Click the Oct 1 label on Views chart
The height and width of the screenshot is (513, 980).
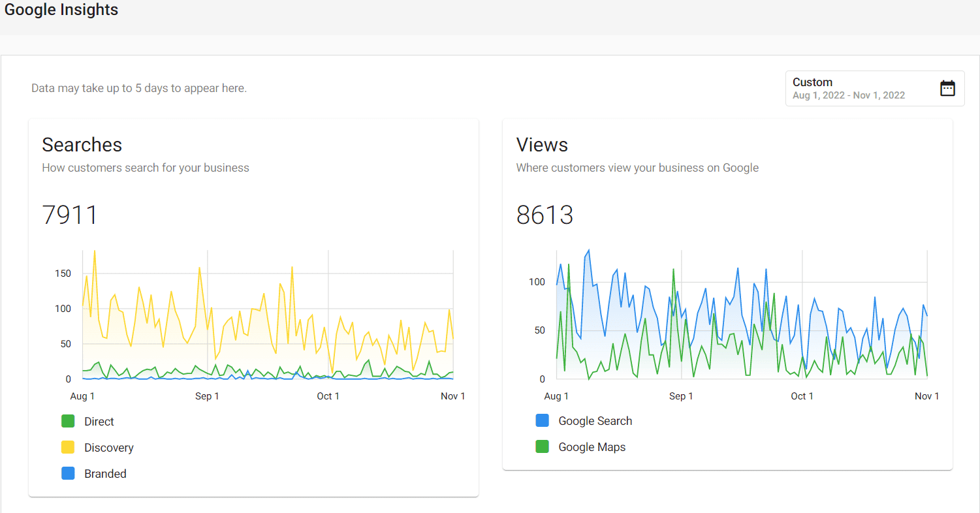pyautogui.click(x=802, y=396)
